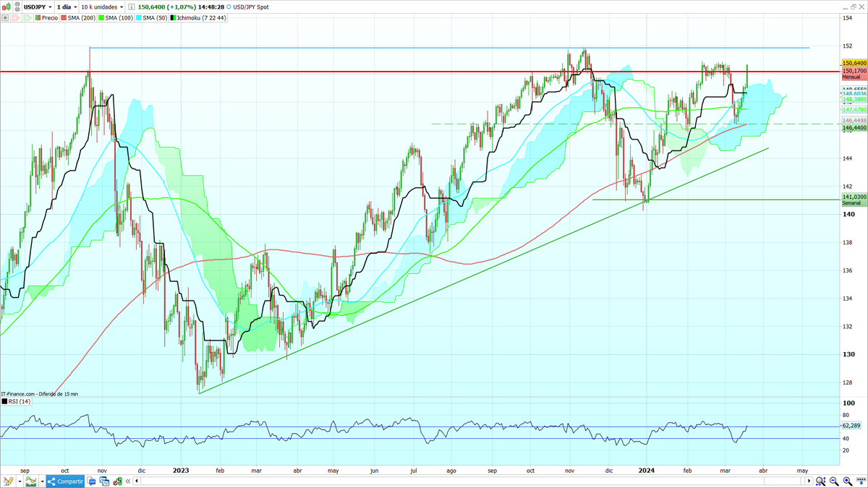This screenshot has height=488, width=868.
Task: Click the duplicate chart windows icon
Action: [104, 481]
